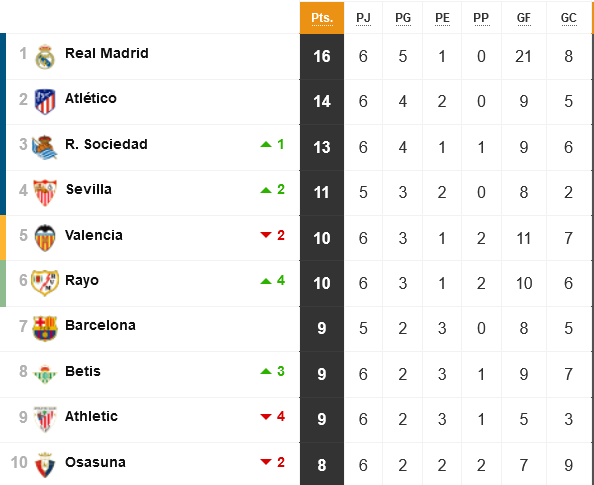The image size is (594, 485).
Task: Click Rayo's green up-arrow indicator
Action: 266,281
